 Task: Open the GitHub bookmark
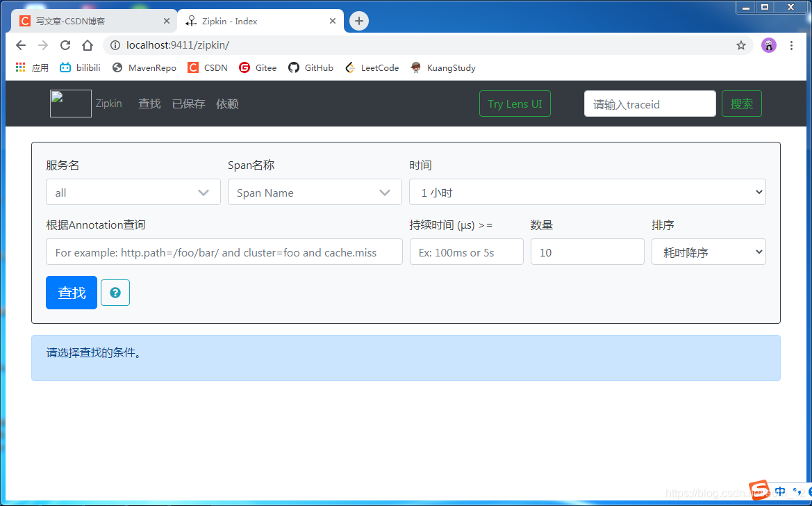click(x=310, y=68)
